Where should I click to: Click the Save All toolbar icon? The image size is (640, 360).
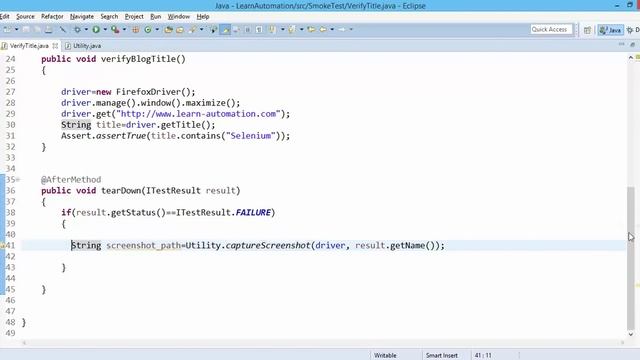tap(37, 29)
